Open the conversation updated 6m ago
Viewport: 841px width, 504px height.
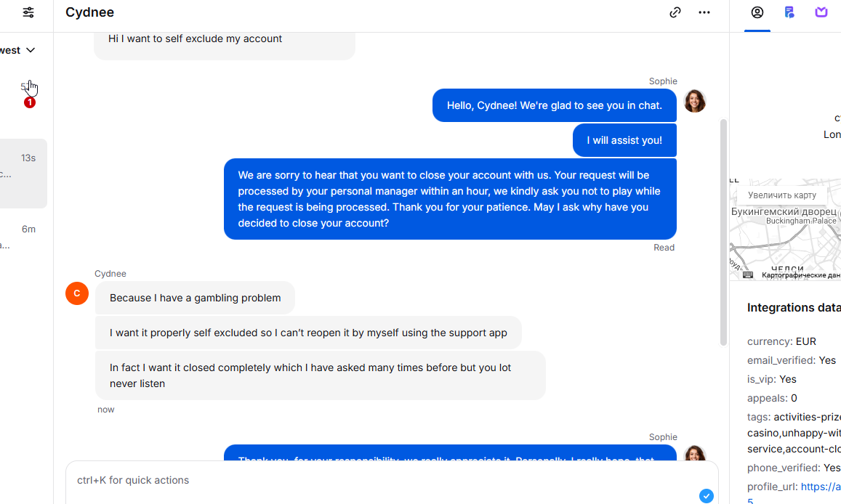(x=24, y=237)
